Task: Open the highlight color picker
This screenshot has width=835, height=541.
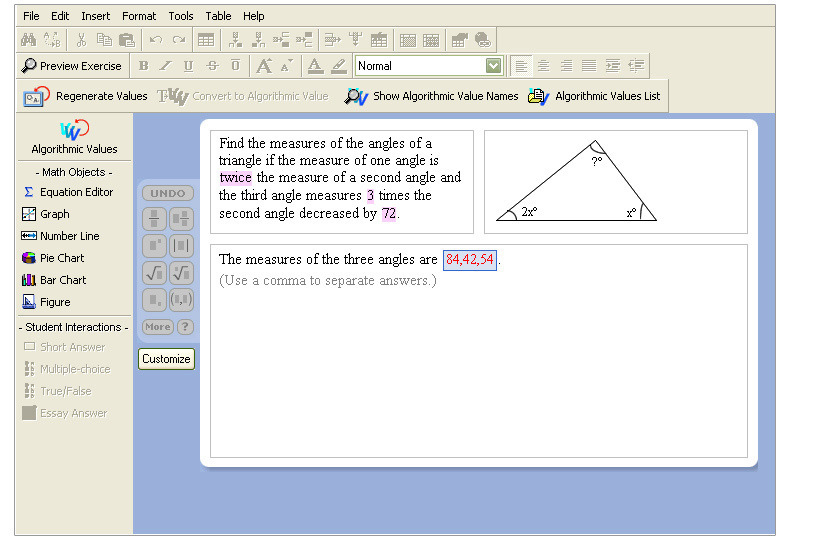Action: point(339,65)
